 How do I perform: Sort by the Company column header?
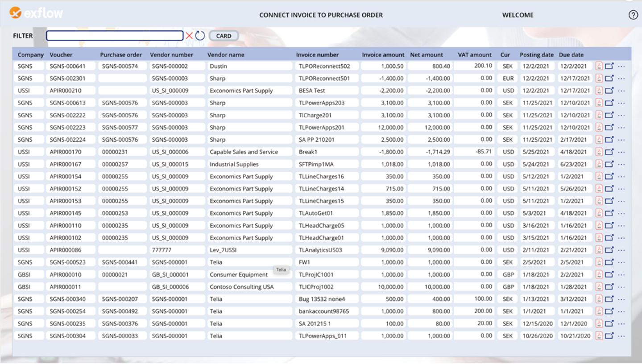(31, 55)
